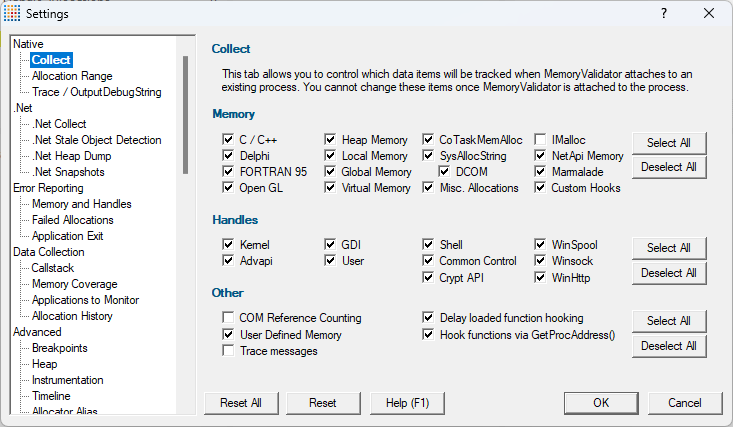Open Failed Allocations settings

coord(72,220)
